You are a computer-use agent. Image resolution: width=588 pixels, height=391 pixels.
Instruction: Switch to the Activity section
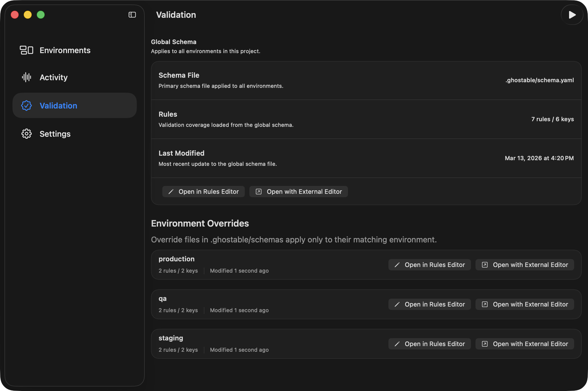click(x=53, y=77)
